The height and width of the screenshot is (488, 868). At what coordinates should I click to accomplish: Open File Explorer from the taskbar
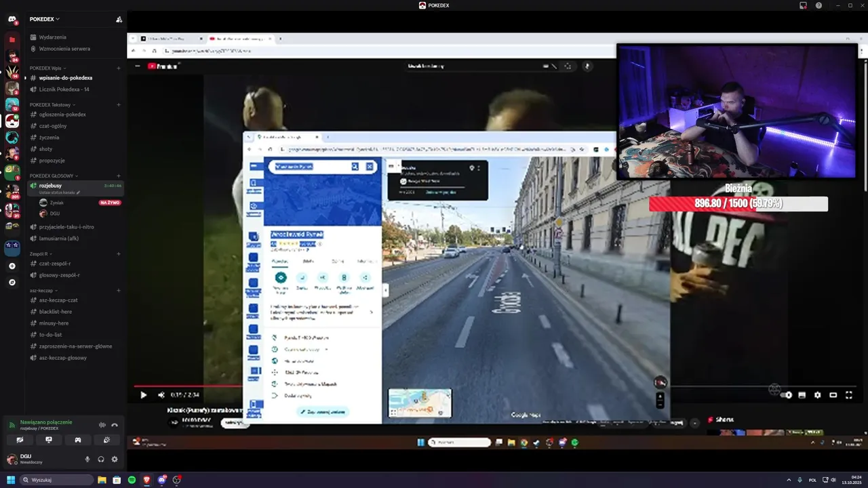[102, 480]
